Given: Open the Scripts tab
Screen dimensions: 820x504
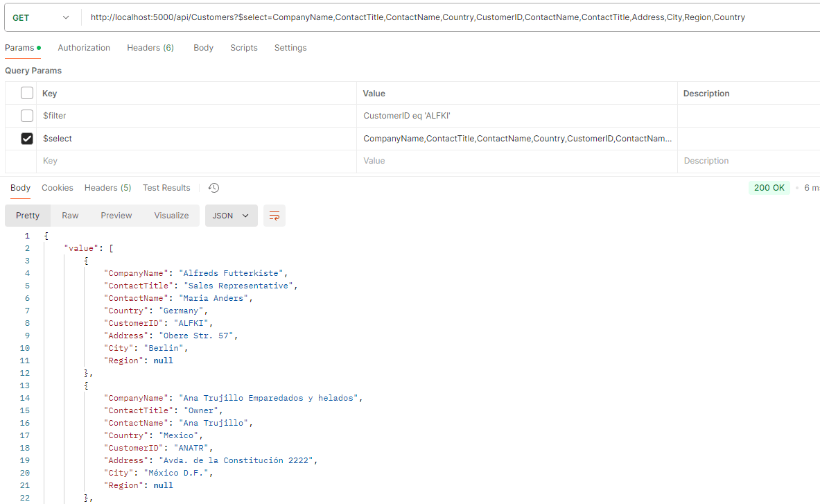Looking at the screenshot, I should pyautogui.click(x=244, y=48).
